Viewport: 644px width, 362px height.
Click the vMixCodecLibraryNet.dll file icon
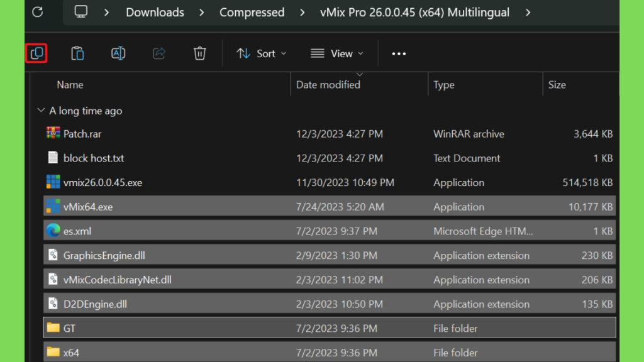click(53, 280)
